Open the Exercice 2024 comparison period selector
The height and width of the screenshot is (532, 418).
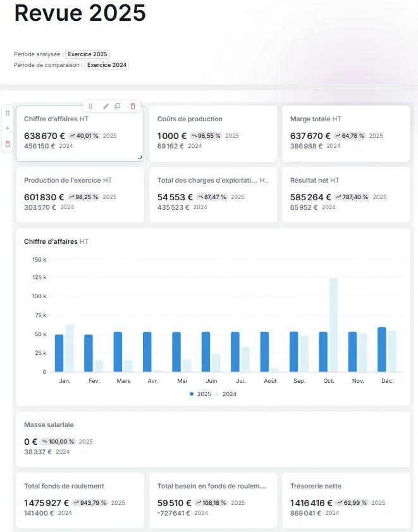[107, 65]
